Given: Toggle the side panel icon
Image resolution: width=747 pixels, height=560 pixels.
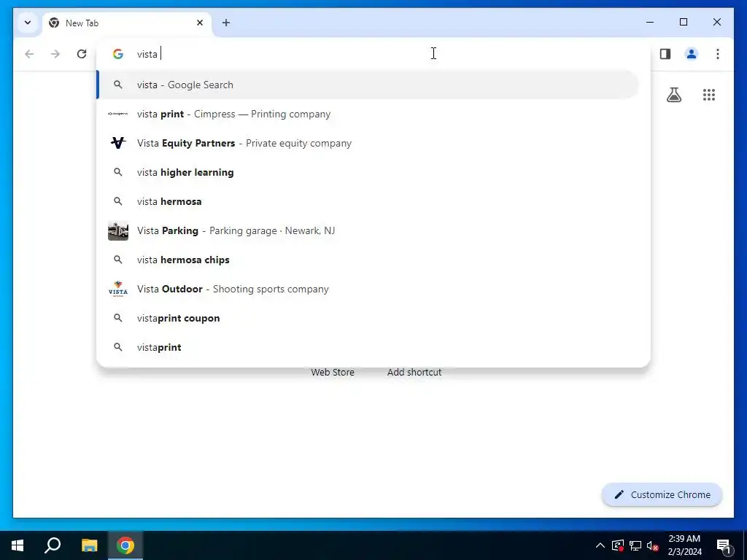Looking at the screenshot, I should 665,54.
